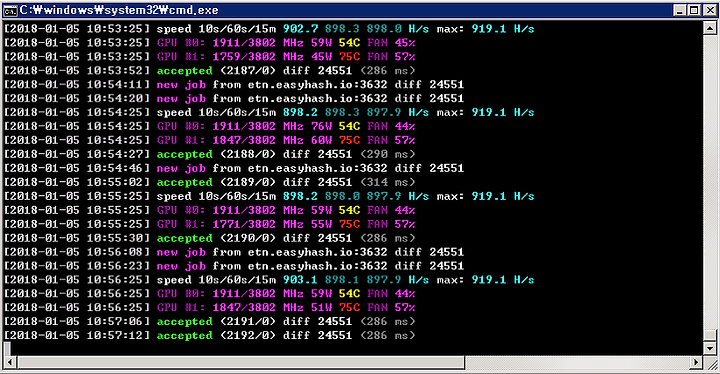
Task: Click share count (2191/0)
Action: 248,322
